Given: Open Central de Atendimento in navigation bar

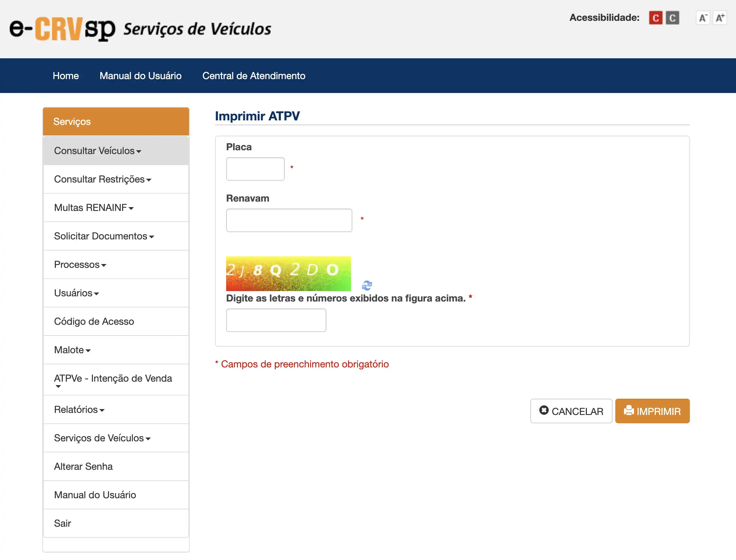Looking at the screenshot, I should [x=254, y=76].
